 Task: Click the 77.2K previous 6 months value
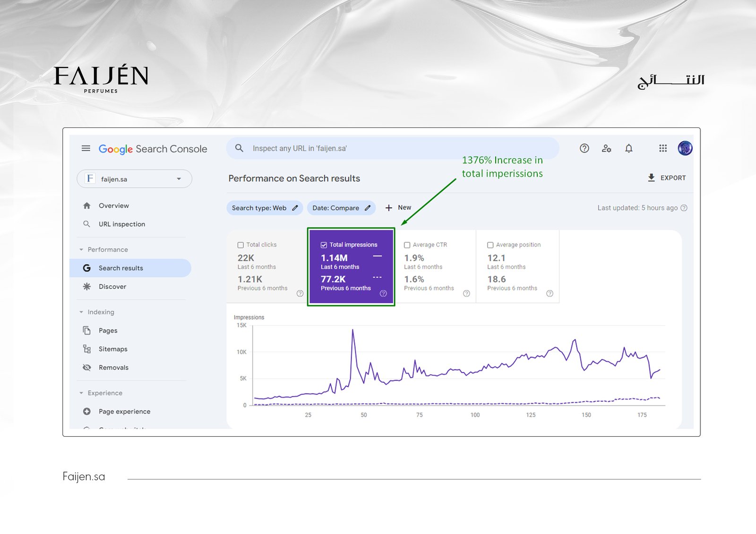tap(333, 279)
